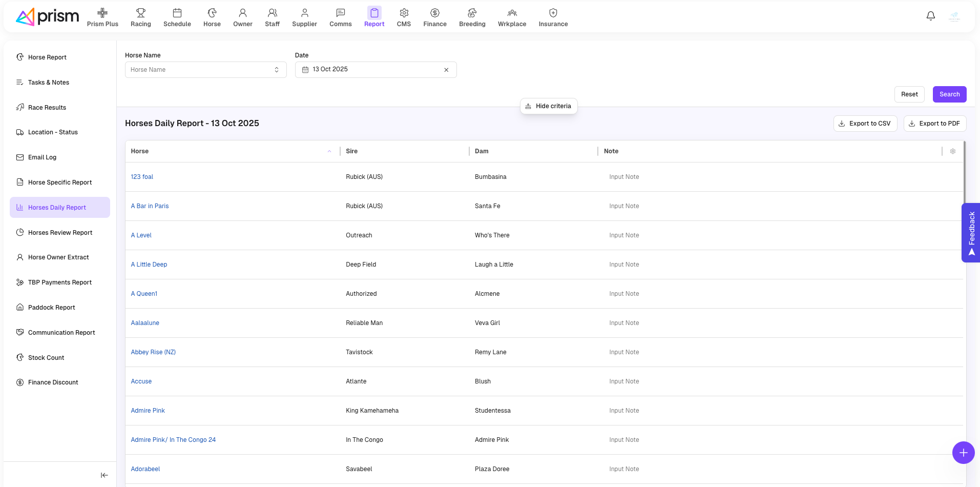Viewport: 980px width, 487px height.
Task: Open the Racing trophy icon in navbar
Action: (140, 17)
